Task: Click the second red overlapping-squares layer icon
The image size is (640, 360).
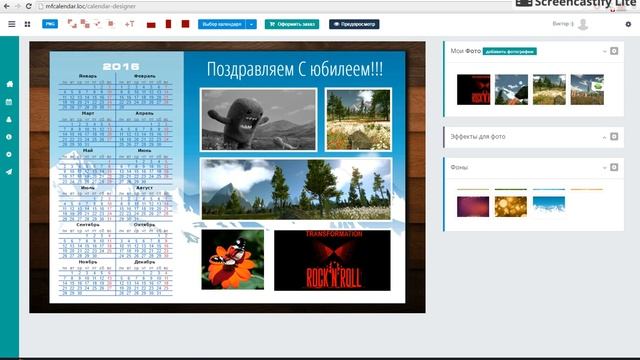Action: tap(85, 24)
